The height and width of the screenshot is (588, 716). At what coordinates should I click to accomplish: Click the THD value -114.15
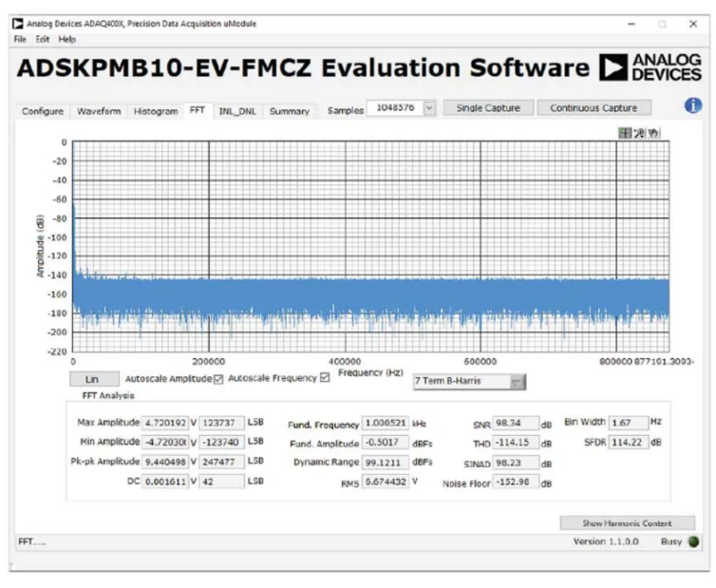[x=516, y=443]
